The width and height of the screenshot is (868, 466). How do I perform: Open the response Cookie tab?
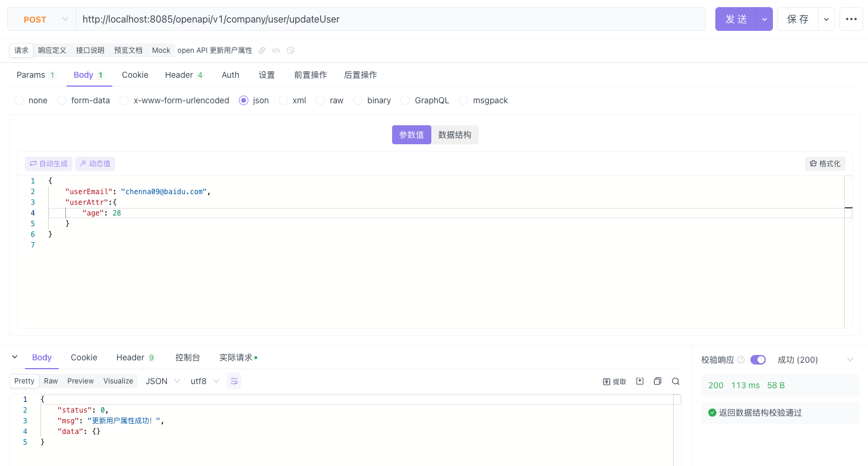pos(84,357)
